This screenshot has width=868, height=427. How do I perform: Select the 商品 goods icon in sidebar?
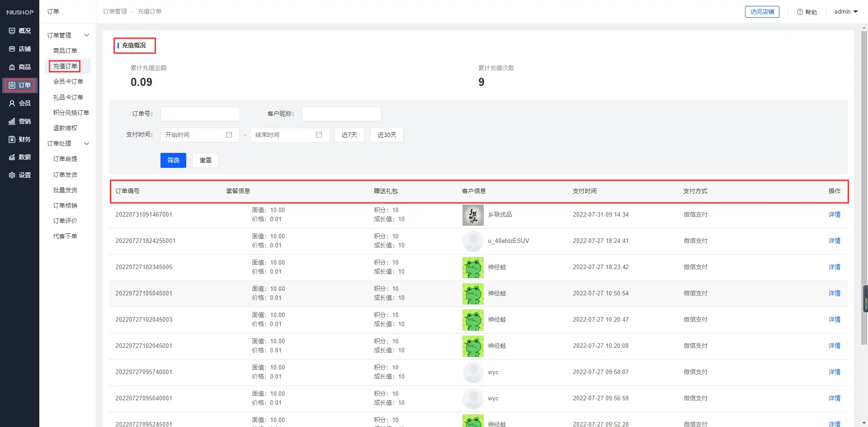(x=12, y=67)
